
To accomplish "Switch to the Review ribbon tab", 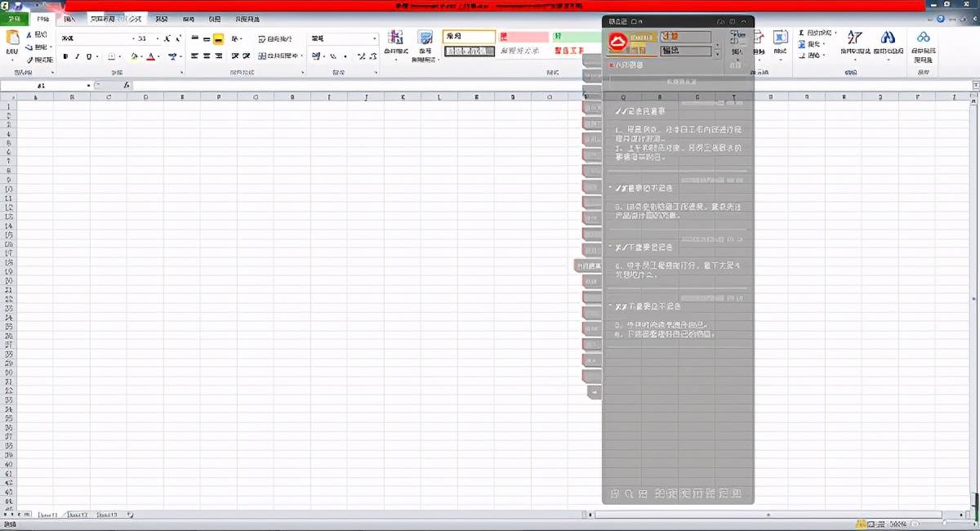I will pos(189,18).
